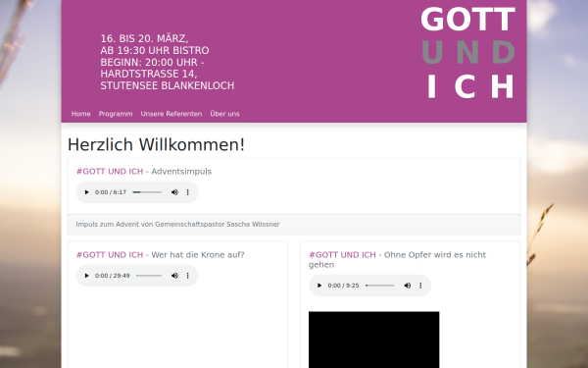
Task: Click the 0:00 / 29:49 time display
Action: coord(112,276)
